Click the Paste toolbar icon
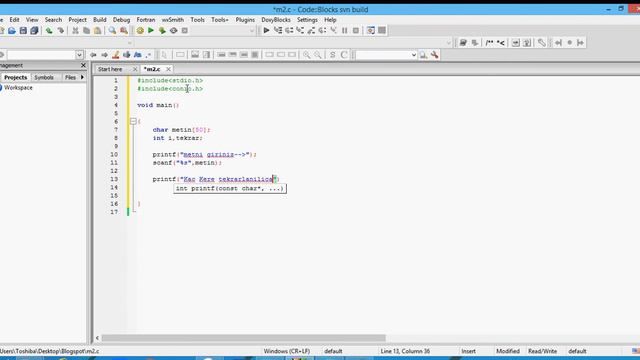 98,31
